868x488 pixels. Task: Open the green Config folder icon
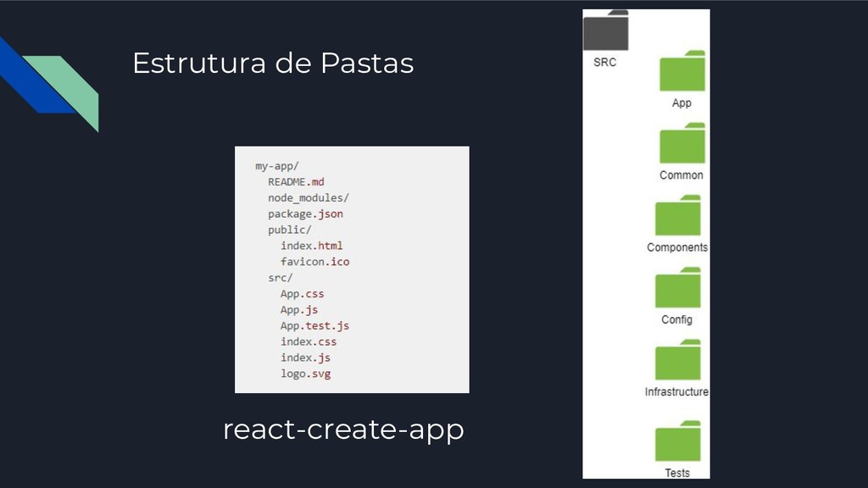[677, 288]
